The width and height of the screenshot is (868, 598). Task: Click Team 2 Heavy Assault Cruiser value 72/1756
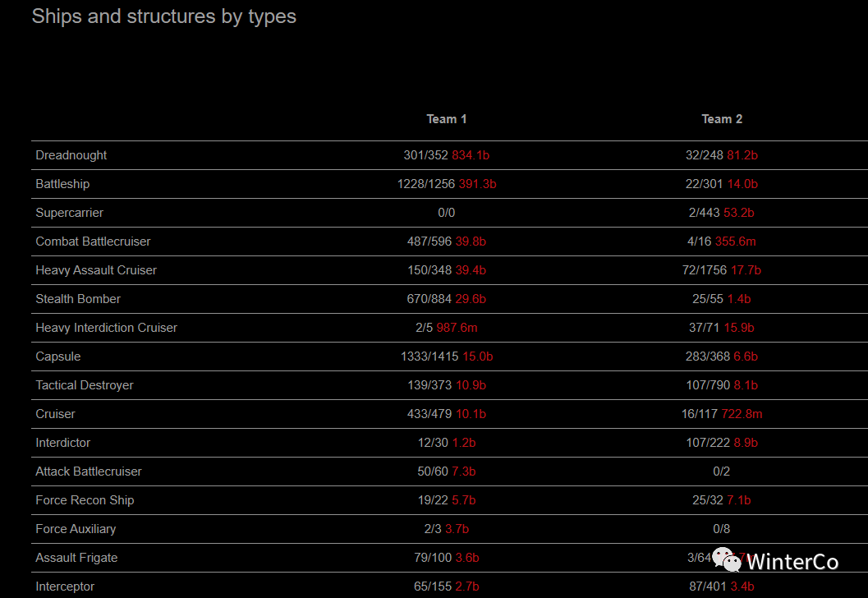coord(704,270)
